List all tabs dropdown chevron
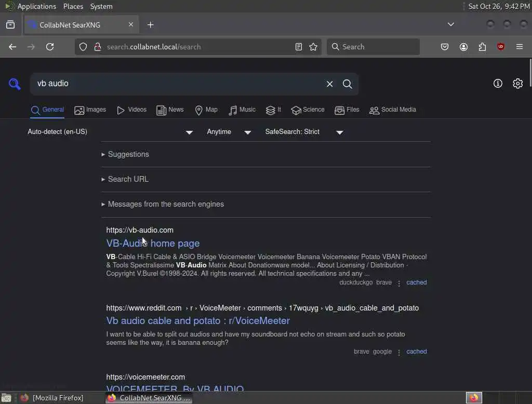This screenshot has width=532, height=404. coord(450,24)
